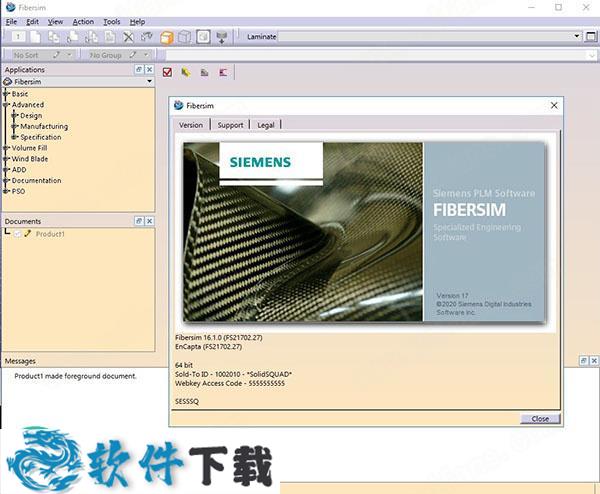Click the link objects toolbar icon
The width and height of the screenshot is (600, 494).
click(x=147, y=36)
